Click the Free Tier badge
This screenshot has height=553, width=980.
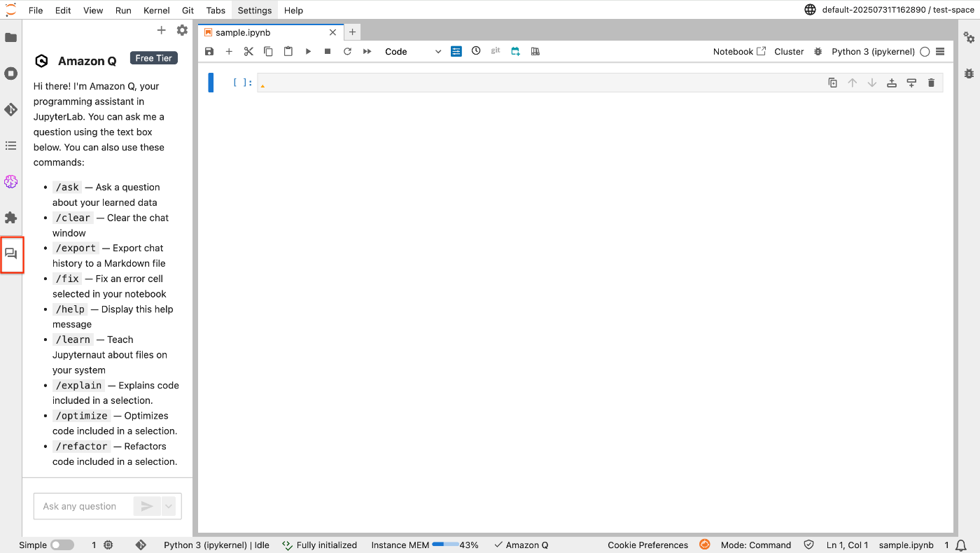pyautogui.click(x=154, y=58)
